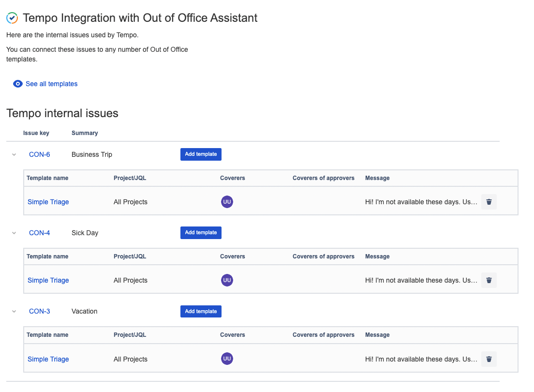Open the See all templates link
This screenshot has height=392, width=534.
[51, 84]
